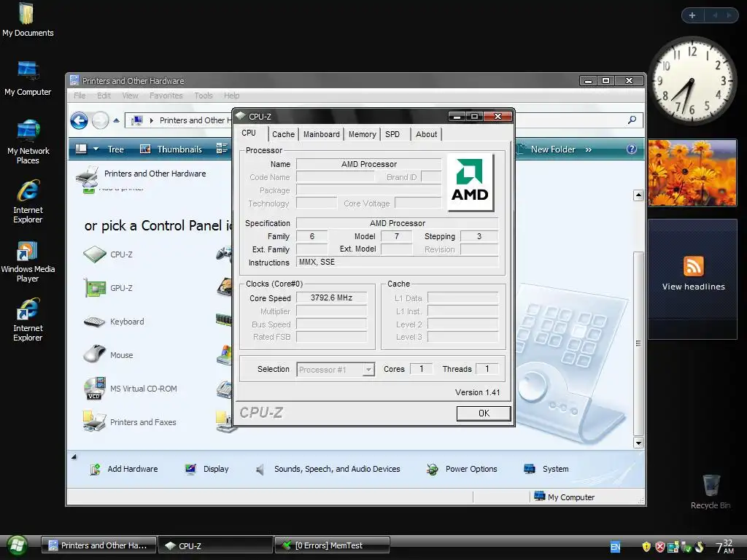Image resolution: width=747 pixels, height=560 pixels.
Task: Click the search magnifier icon in address bar
Action: pos(632,120)
